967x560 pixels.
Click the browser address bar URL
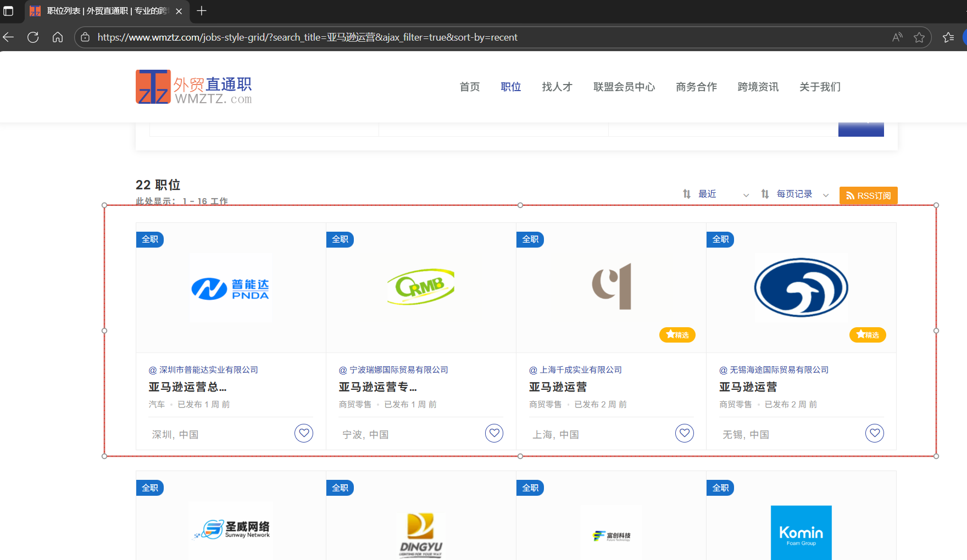point(308,37)
